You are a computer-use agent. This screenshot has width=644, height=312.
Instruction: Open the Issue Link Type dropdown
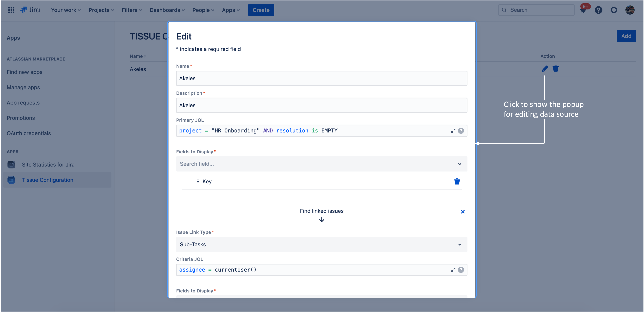[322, 245]
